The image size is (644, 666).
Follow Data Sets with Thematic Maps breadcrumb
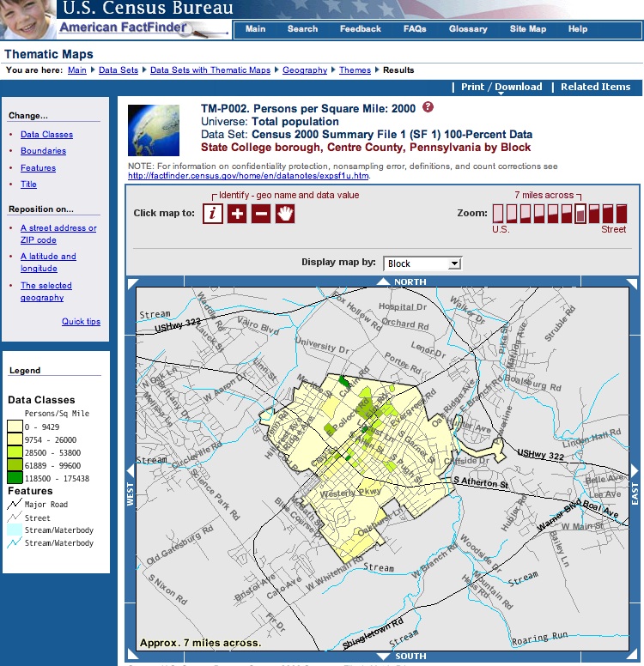(210, 70)
